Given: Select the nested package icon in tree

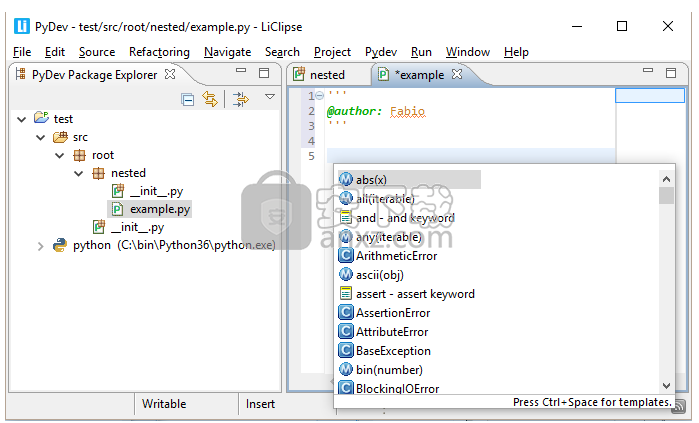Looking at the screenshot, I should point(99,173).
